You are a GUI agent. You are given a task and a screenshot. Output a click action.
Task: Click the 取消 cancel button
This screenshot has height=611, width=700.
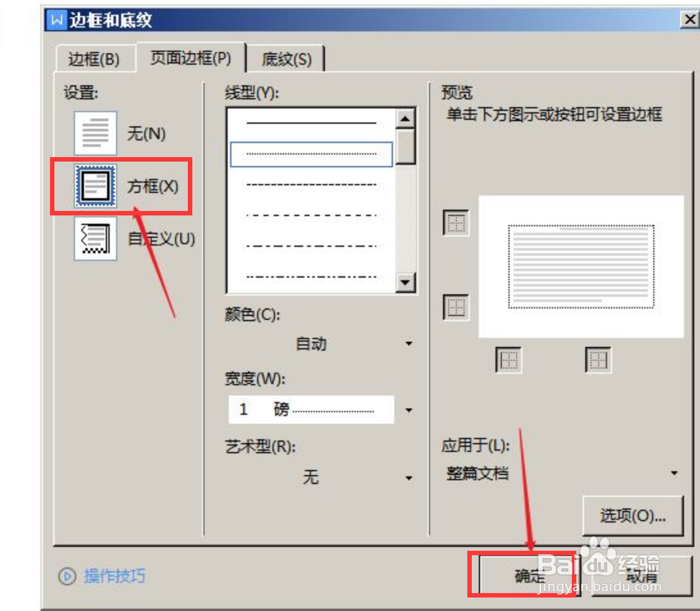[642, 576]
